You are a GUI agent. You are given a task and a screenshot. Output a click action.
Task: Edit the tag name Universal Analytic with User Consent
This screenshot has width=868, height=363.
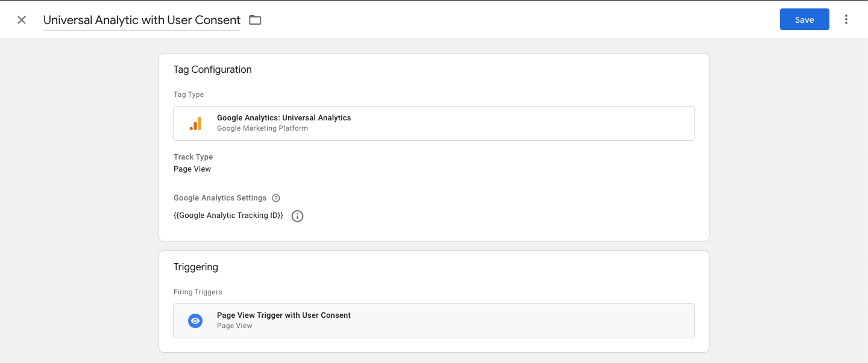(x=142, y=20)
